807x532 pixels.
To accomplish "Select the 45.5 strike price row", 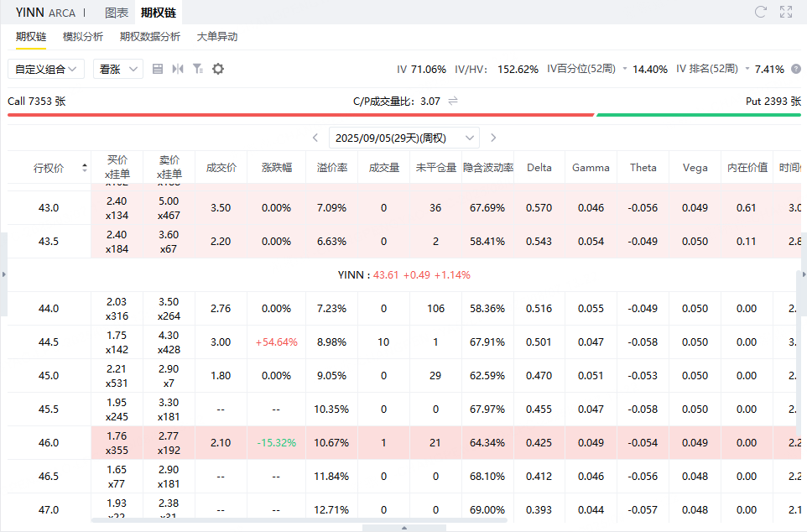I will pos(404,409).
